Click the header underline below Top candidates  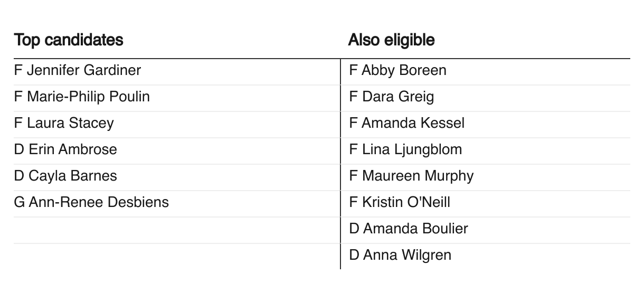(x=177, y=59)
